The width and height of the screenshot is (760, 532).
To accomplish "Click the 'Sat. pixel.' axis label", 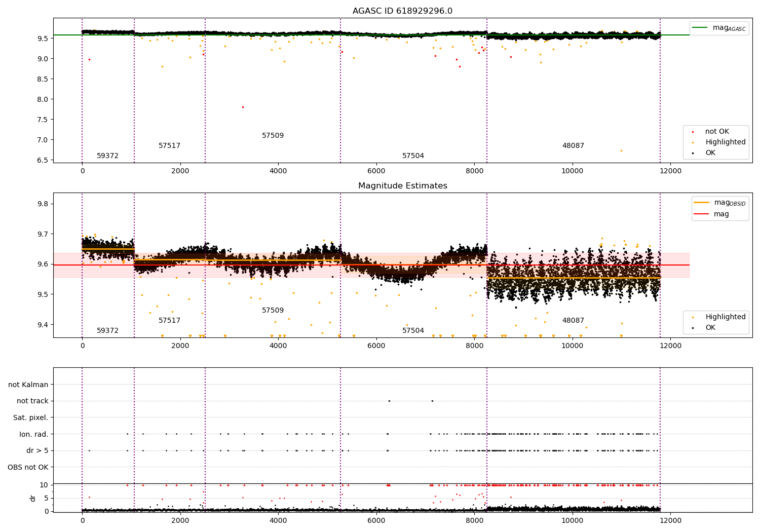I will 30,418.
